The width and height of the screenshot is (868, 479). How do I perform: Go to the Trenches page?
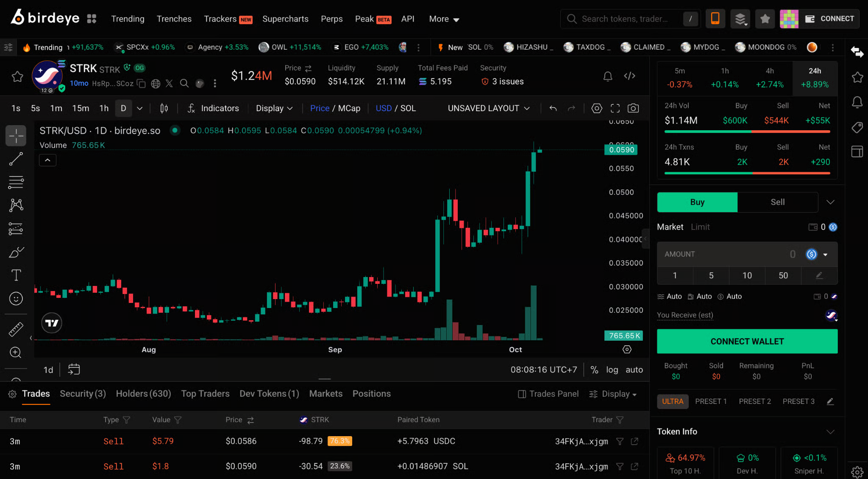point(174,19)
